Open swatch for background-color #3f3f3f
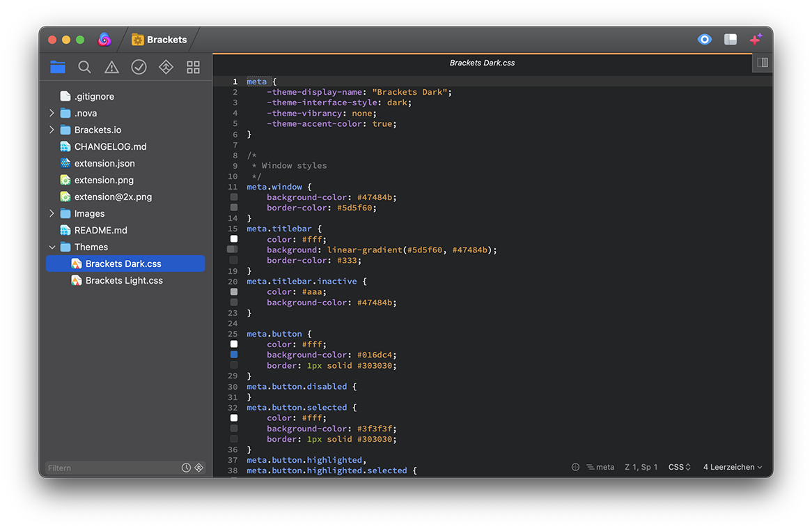This screenshot has width=812, height=529. click(234, 429)
